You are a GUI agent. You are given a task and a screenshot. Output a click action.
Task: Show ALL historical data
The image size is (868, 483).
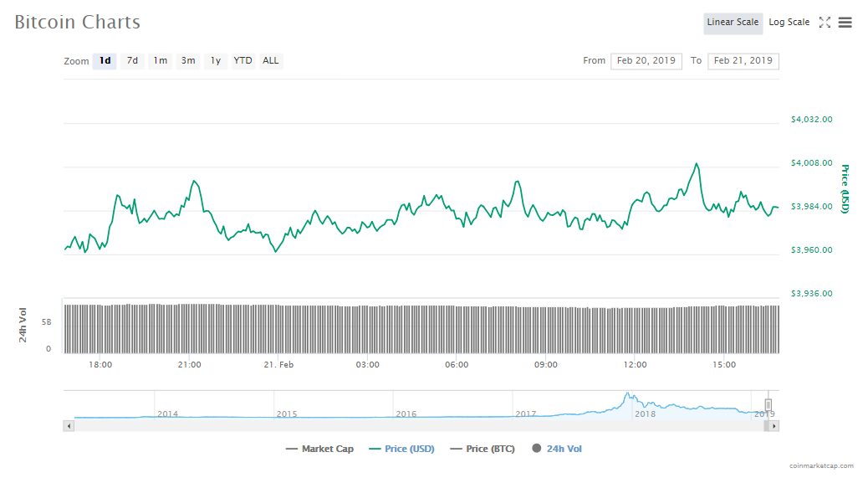click(271, 61)
